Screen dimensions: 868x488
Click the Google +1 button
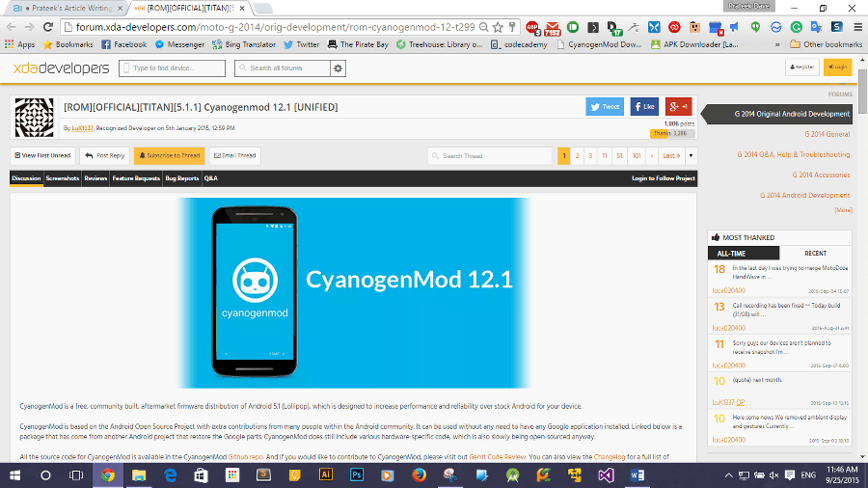pyautogui.click(x=679, y=107)
